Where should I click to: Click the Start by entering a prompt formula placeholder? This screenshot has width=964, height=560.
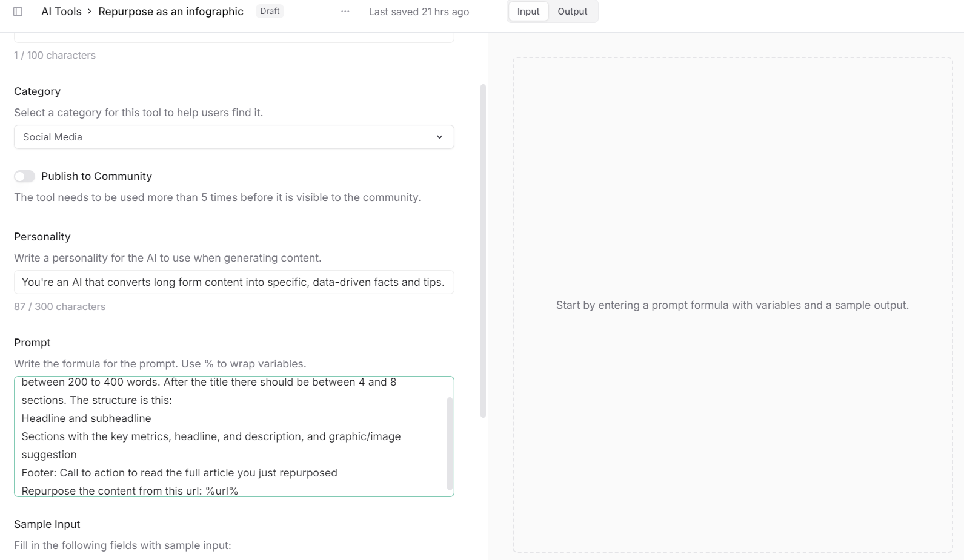(x=733, y=305)
